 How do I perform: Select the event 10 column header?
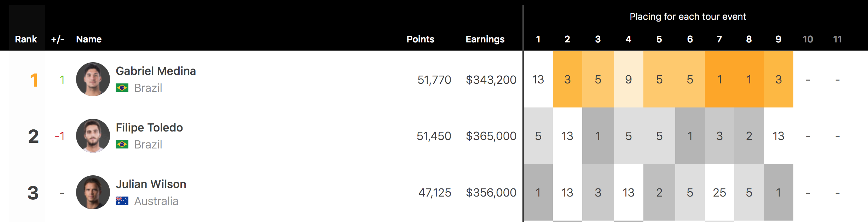[808, 39]
